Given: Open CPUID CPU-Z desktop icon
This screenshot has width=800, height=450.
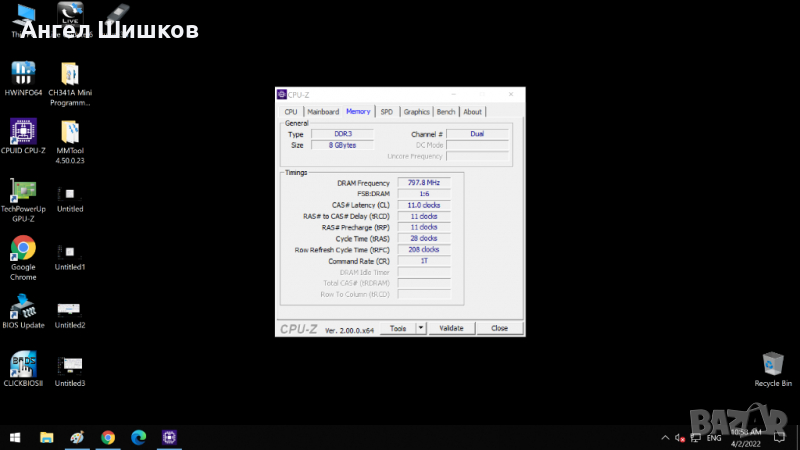Looking at the screenshot, I should tap(23, 133).
